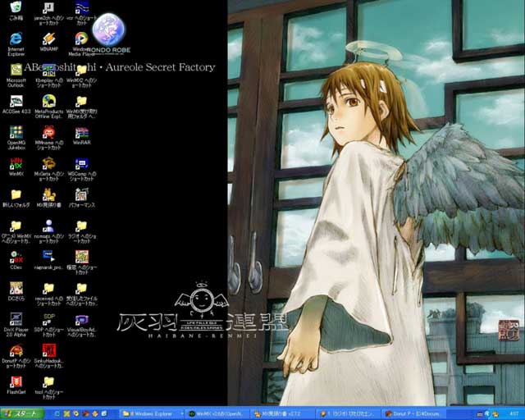Launch MetaProducts Offline Explorer icon
525x420 pixels.
(x=48, y=103)
